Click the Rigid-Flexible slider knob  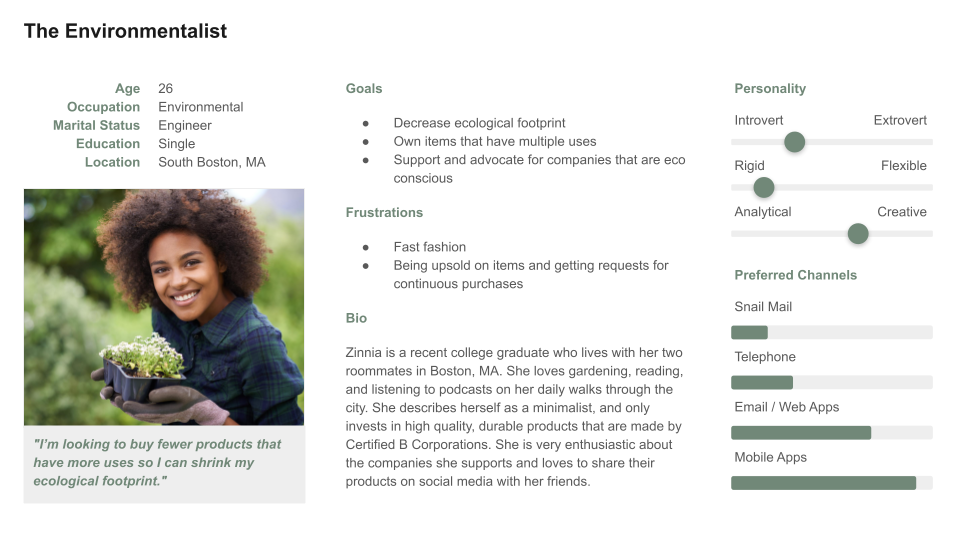point(763,187)
